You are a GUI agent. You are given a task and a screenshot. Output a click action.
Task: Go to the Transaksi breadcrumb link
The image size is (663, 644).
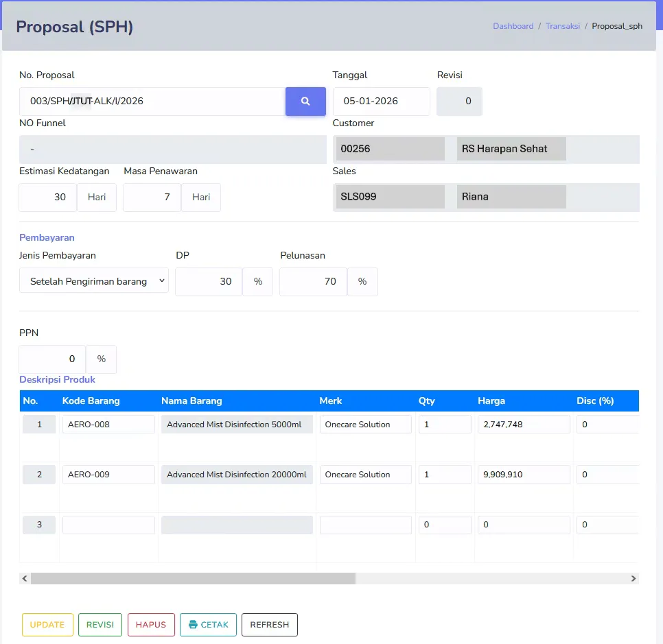tap(562, 26)
